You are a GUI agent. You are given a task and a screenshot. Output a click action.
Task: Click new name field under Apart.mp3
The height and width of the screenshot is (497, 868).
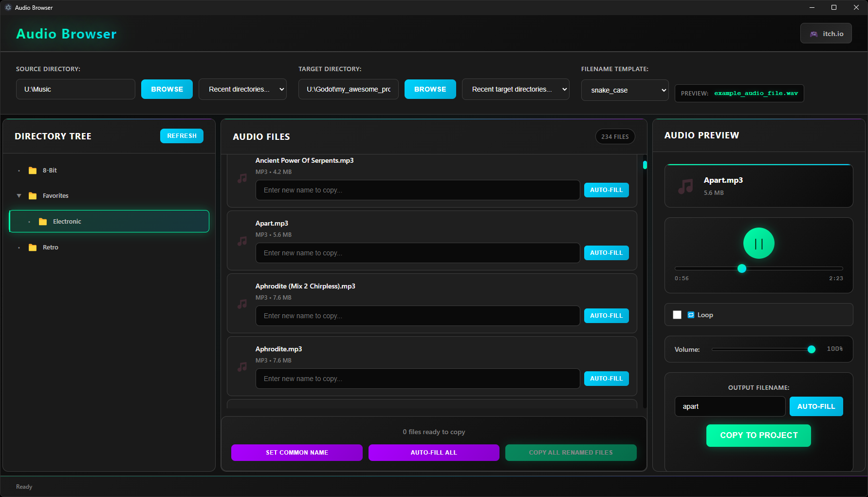click(418, 253)
